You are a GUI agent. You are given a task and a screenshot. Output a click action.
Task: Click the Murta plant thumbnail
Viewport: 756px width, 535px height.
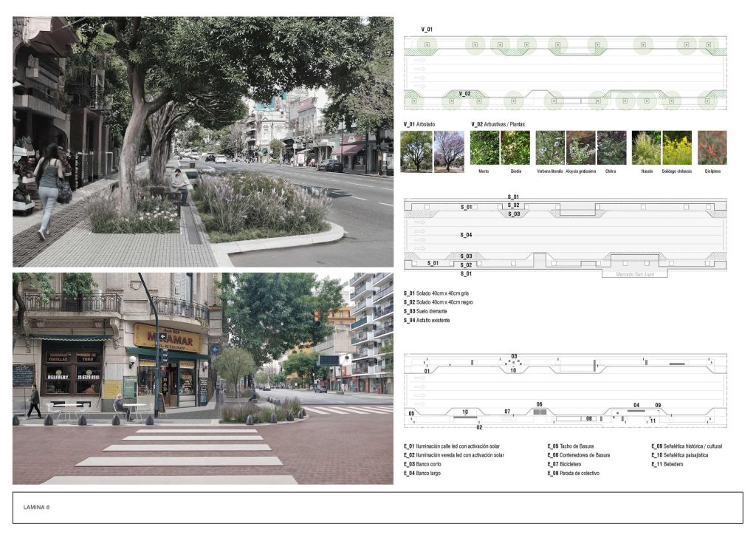(484, 148)
